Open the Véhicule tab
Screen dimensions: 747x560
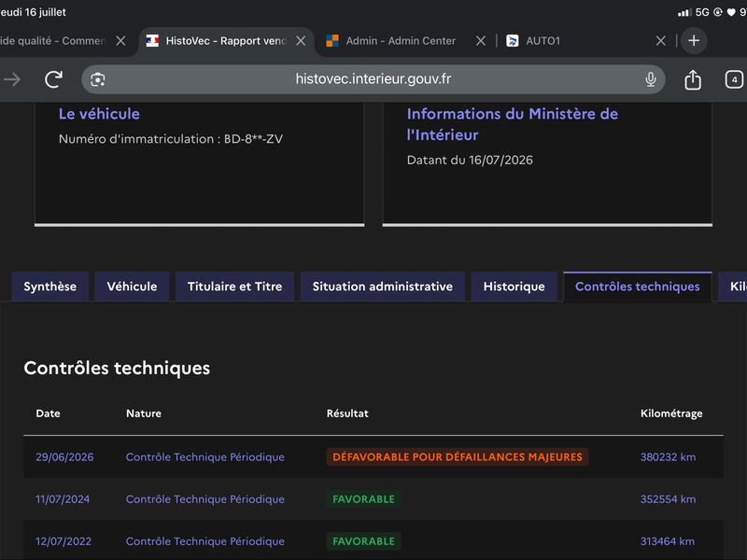pos(132,287)
